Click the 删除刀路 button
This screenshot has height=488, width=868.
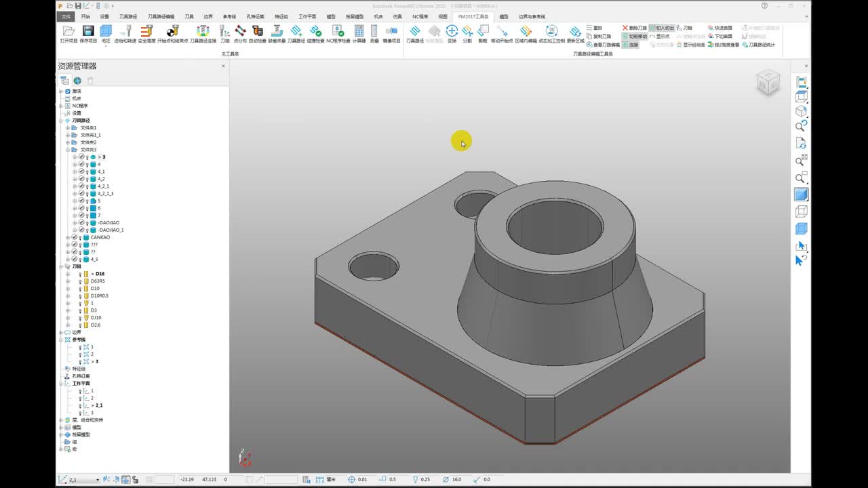tap(635, 28)
